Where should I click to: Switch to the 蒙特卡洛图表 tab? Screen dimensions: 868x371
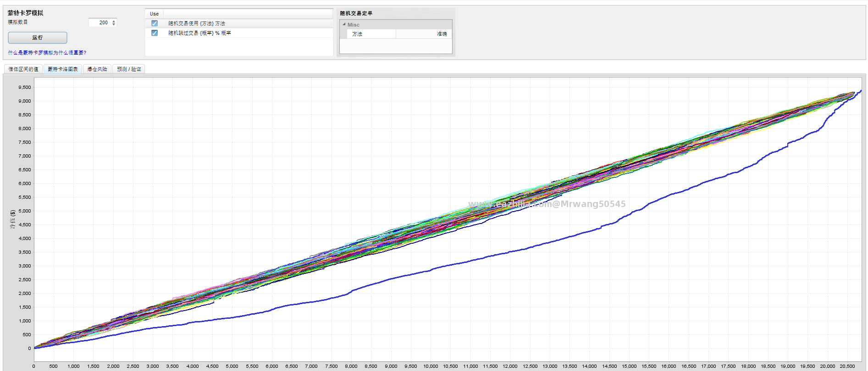63,69
